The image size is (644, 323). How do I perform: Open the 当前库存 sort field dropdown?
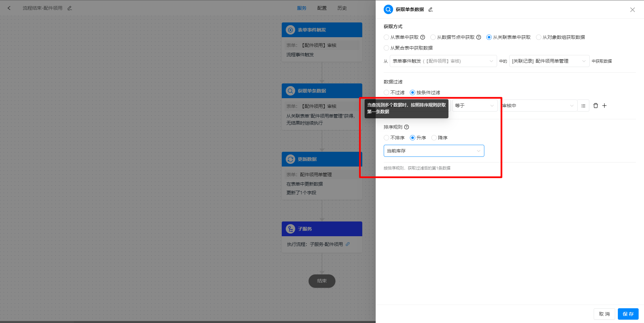(434, 151)
